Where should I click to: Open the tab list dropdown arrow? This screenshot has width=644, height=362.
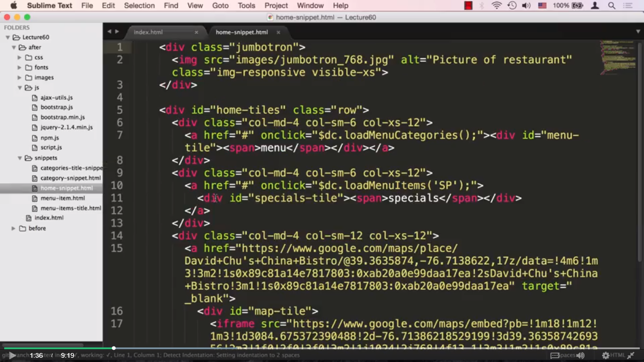pyautogui.click(x=638, y=32)
